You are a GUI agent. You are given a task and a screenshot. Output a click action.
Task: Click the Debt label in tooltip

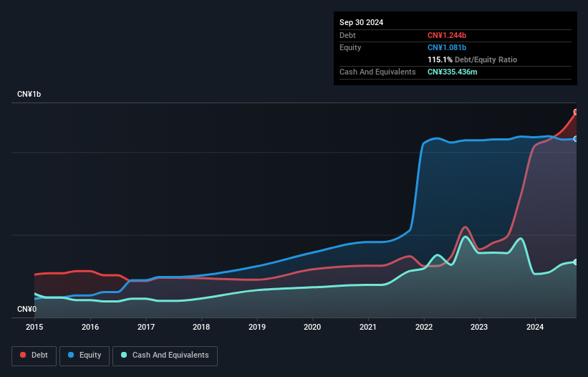coord(347,35)
